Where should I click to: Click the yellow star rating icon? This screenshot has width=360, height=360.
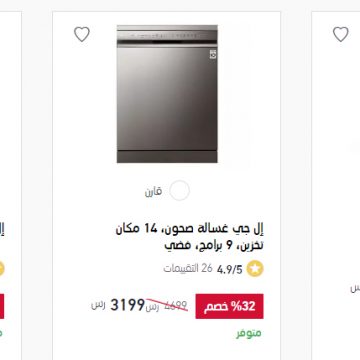255,269
